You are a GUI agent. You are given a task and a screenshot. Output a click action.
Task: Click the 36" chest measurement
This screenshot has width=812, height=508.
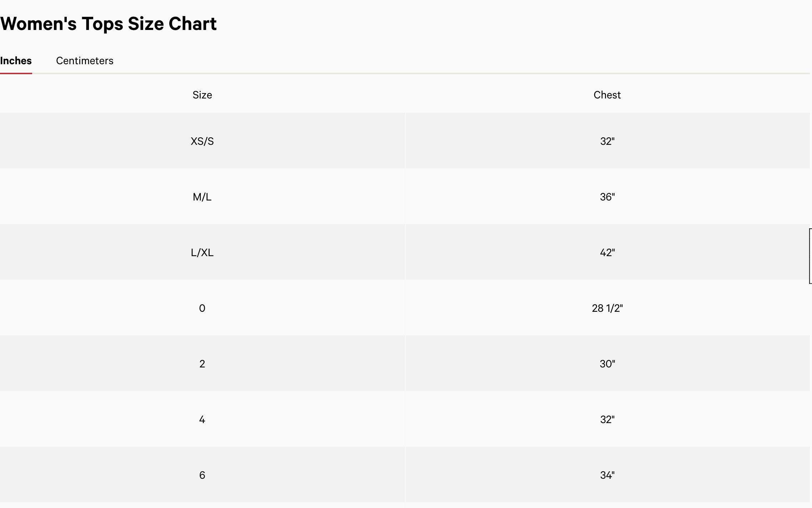coord(607,197)
